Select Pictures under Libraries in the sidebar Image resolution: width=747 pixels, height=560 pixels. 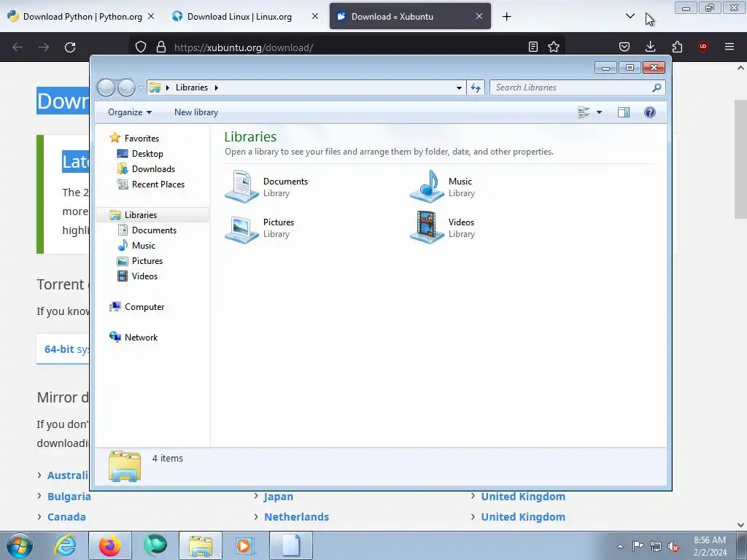coord(147,260)
